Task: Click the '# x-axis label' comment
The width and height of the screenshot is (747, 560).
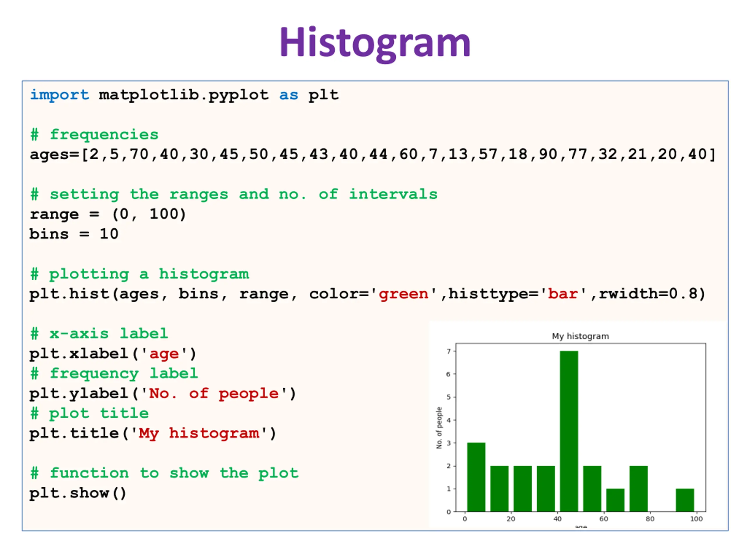Action: (x=99, y=334)
